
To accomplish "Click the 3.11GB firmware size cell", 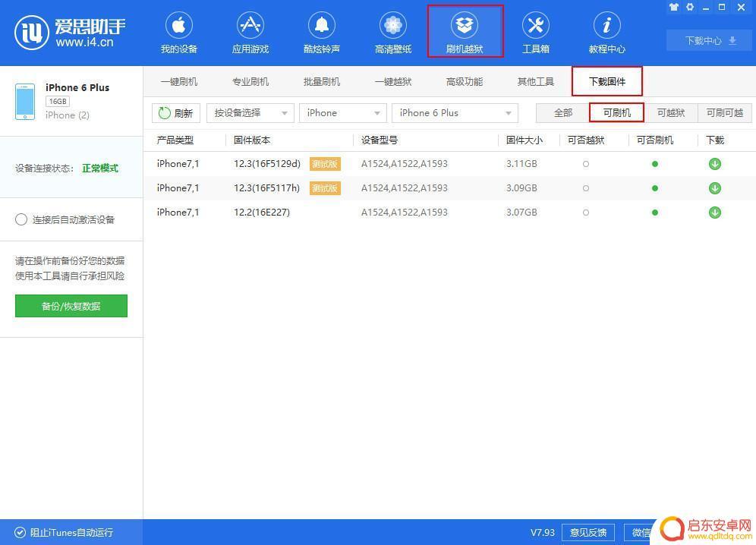I will pos(521,164).
